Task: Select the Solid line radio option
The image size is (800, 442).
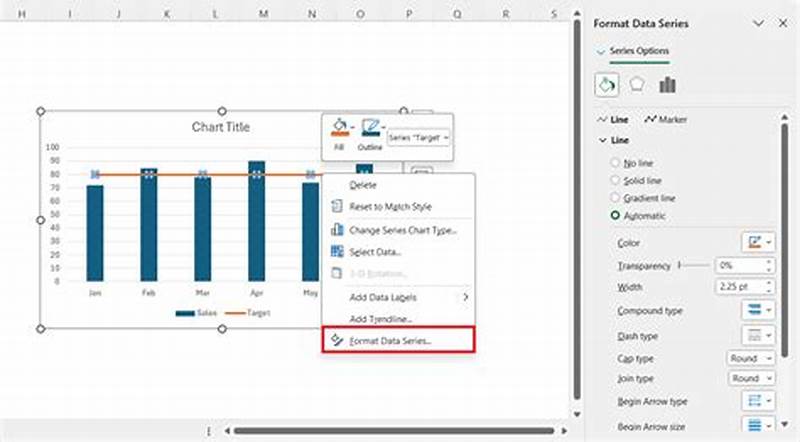Action: click(615, 180)
